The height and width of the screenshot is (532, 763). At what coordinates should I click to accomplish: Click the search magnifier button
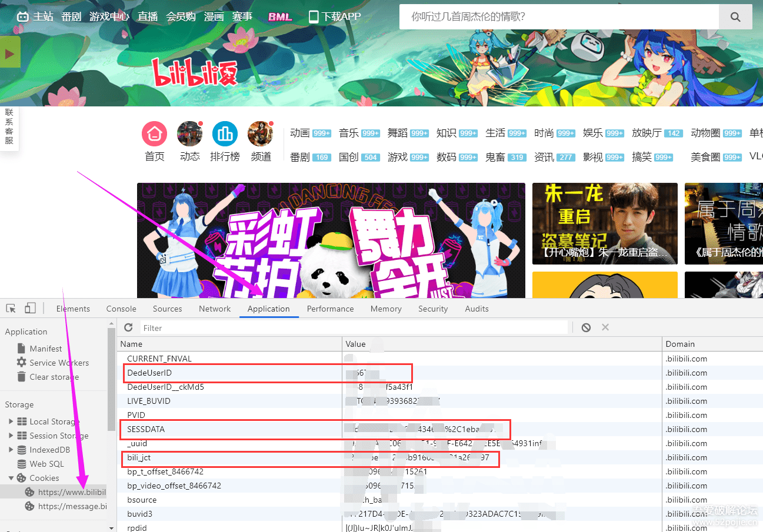click(x=735, y=17)
